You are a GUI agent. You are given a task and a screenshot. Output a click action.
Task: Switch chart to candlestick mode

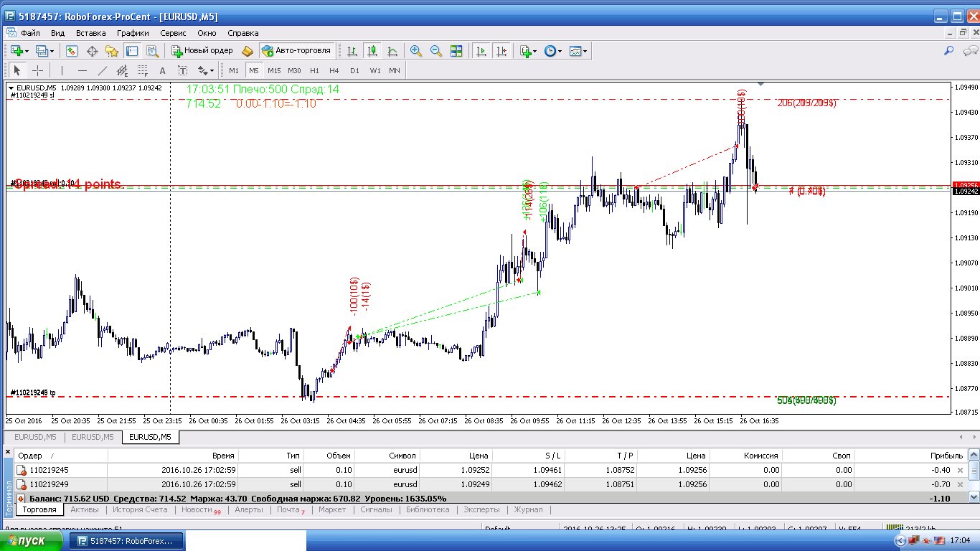[x=372, y=51]
